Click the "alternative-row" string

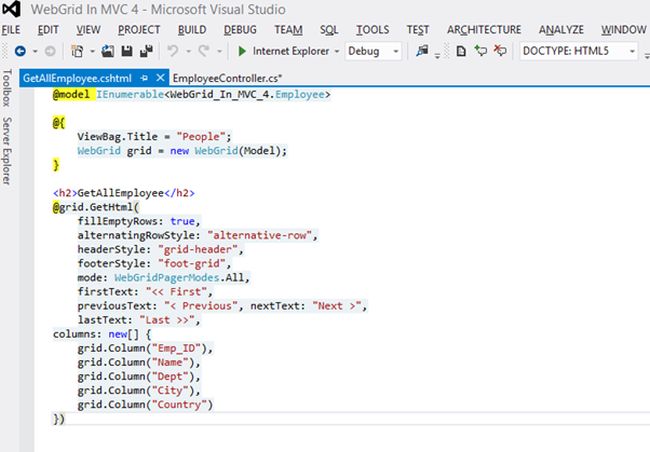[260, 235]
